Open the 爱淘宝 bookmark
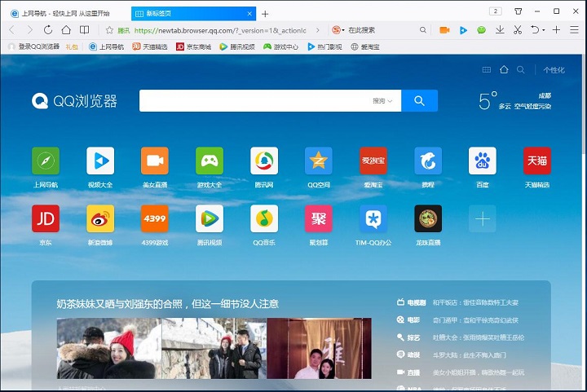Screen dimensions: 587x392 365,46
